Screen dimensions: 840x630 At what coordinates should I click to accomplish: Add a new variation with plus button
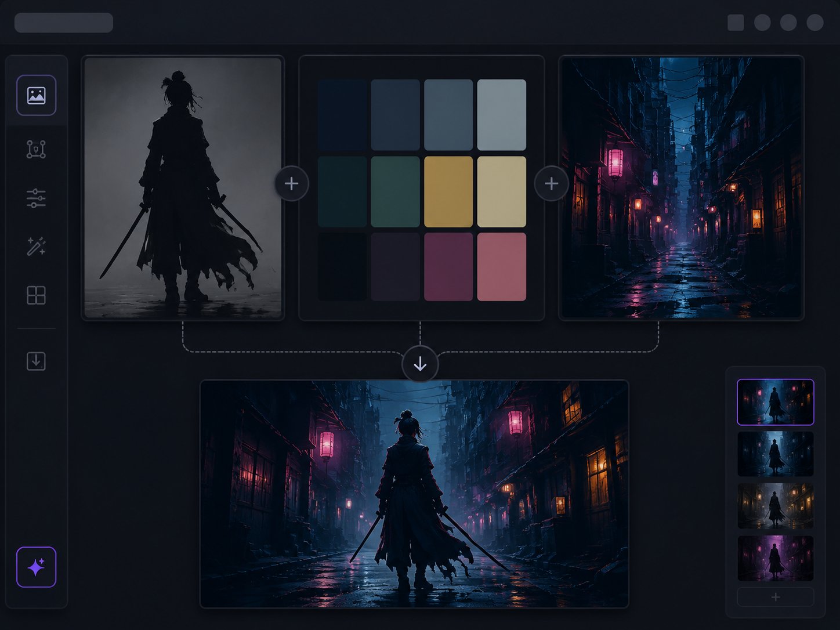[775, 597]
